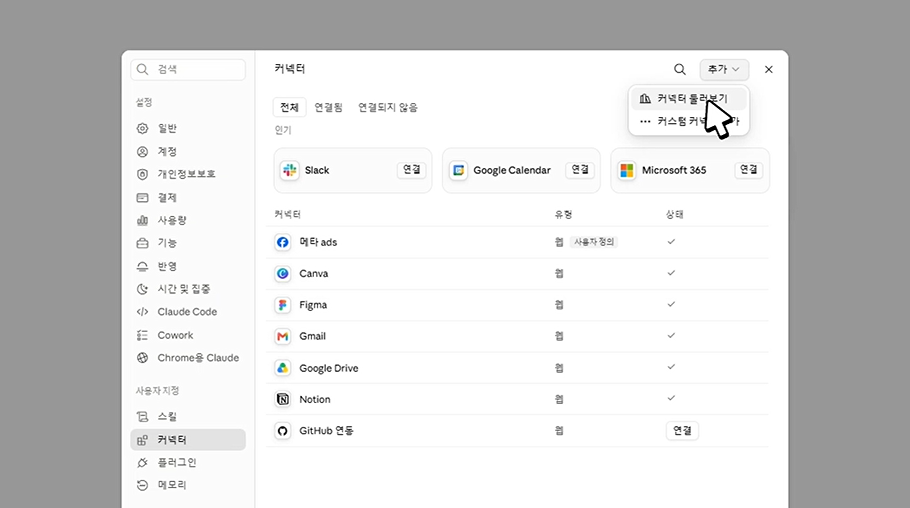Click the 커넥터 icon in the sidebar

pos(142,440)
